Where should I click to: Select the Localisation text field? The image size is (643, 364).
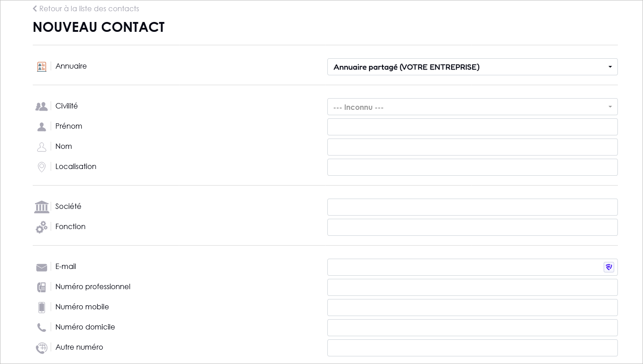[473, 167]
